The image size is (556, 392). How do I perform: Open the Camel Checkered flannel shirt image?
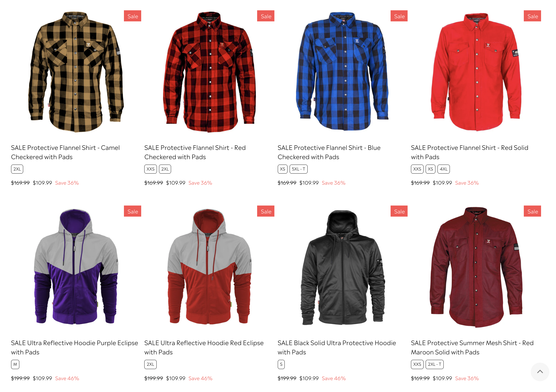[x=76, y=72]
